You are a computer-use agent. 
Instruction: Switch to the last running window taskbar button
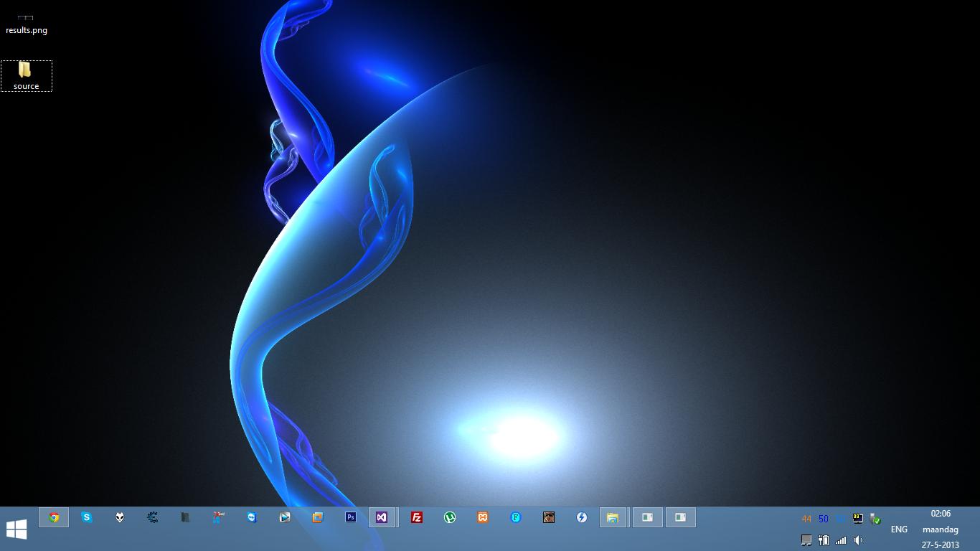681,517
